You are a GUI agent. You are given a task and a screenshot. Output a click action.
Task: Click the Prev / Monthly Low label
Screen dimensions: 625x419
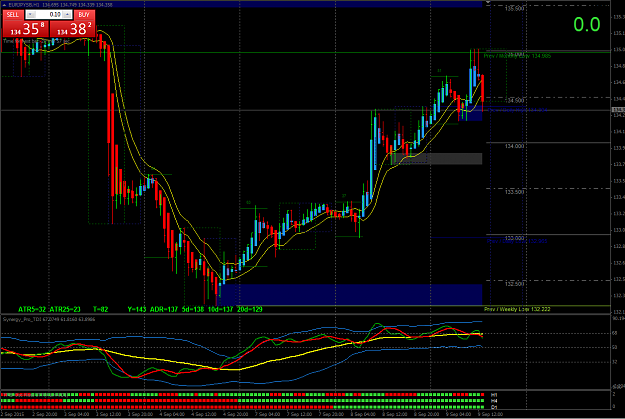point(517,56)
